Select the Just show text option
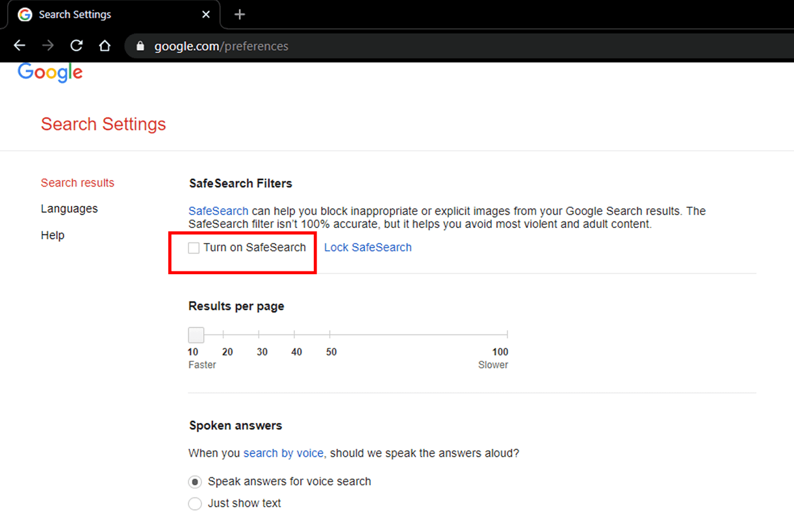This screenshot has width=794, height=532. [x=195, y=504]
